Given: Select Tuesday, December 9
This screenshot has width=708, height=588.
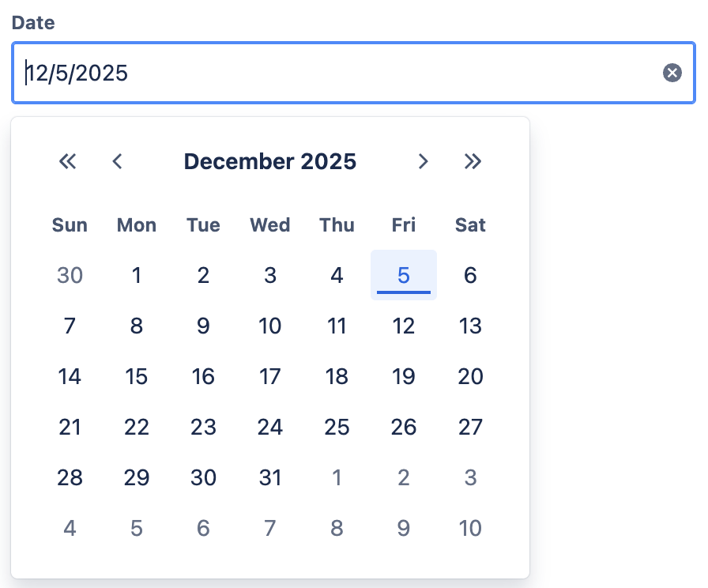Looking at the screenshot, I should (203, 326).
